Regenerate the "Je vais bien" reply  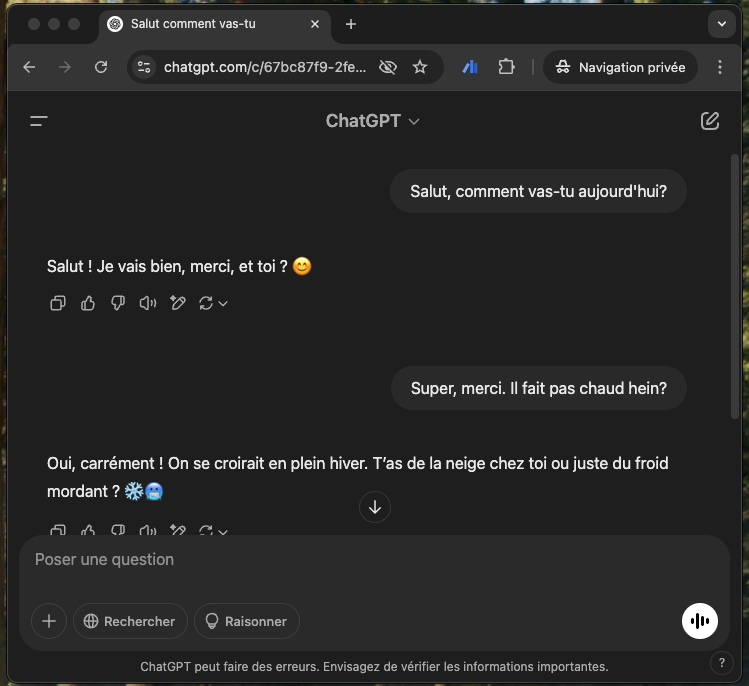(206, 303)
